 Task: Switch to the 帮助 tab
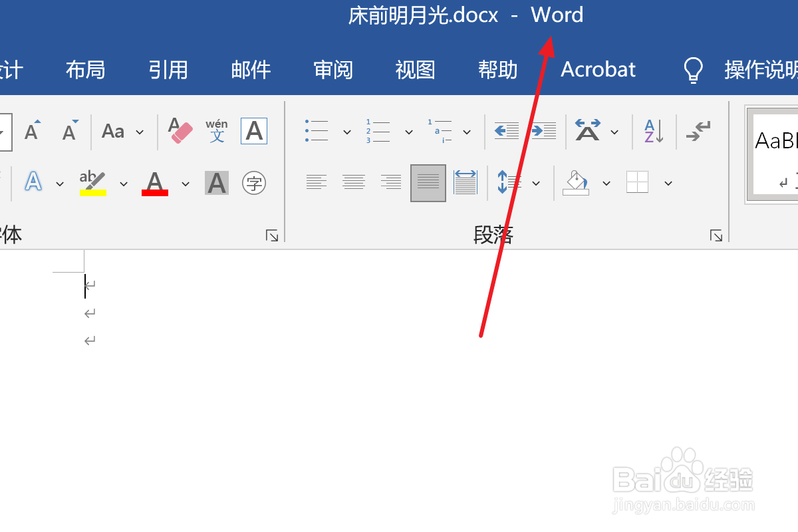[498, 70]
